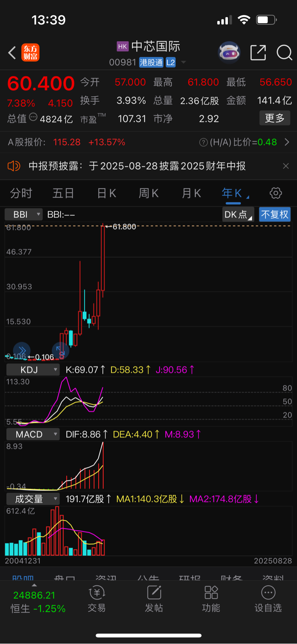Tap the 港股通 badge
This screenshot has height=644, width=297.
point(151,62)
